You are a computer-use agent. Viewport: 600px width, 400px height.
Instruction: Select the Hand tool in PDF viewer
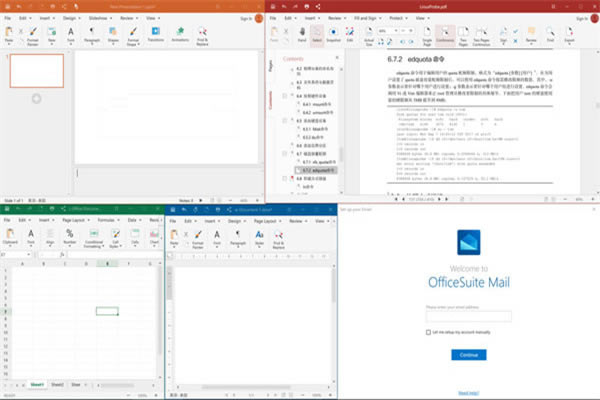(301, 36)
